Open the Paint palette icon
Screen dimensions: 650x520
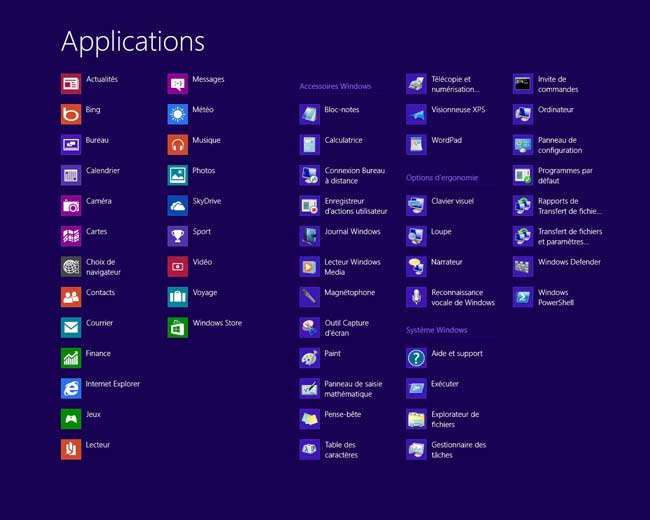[310, 358]
